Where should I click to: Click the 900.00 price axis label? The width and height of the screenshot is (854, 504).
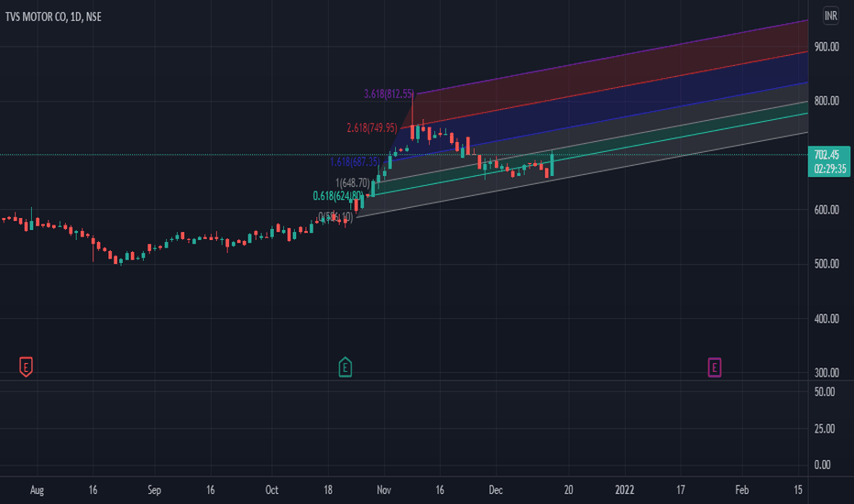tap(827, 47)
